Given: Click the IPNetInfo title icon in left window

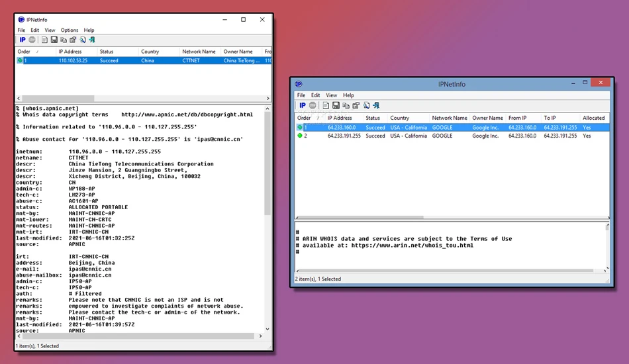Looking at the screenshot, I should [x=21, y=19].
